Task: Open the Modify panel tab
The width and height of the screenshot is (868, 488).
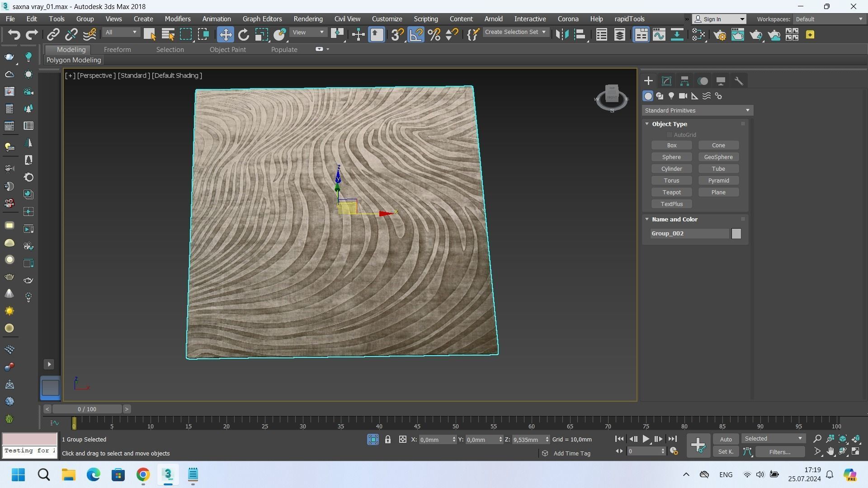Action: pyautogui.click(x=666, y=81)
